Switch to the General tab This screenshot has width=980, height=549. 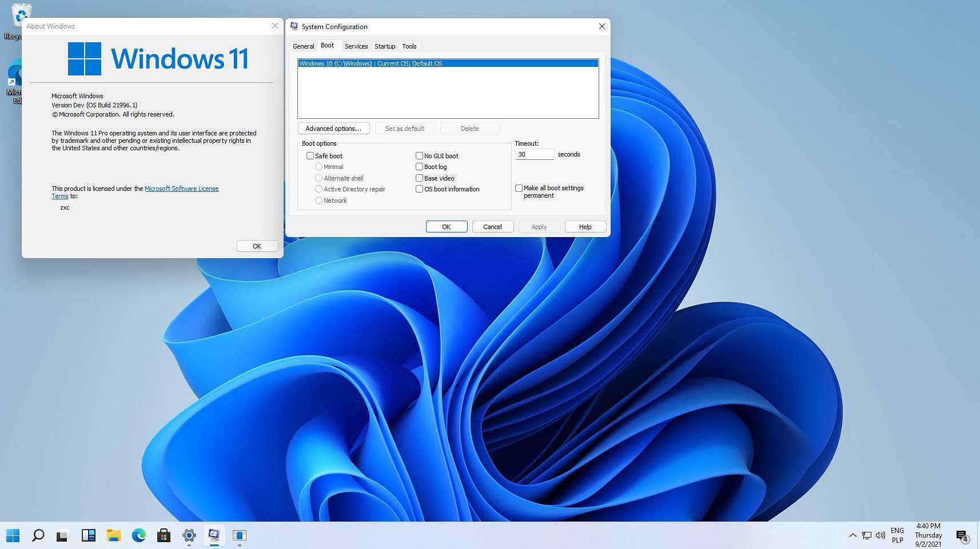[303, 46]
